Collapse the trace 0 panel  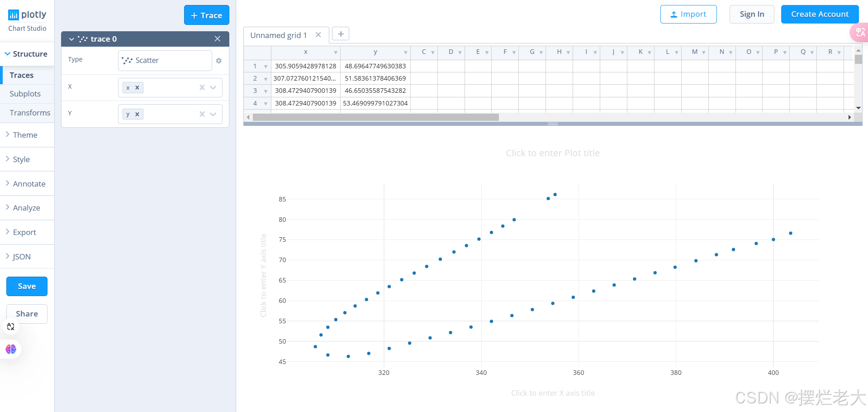click(x=71, y=39)
